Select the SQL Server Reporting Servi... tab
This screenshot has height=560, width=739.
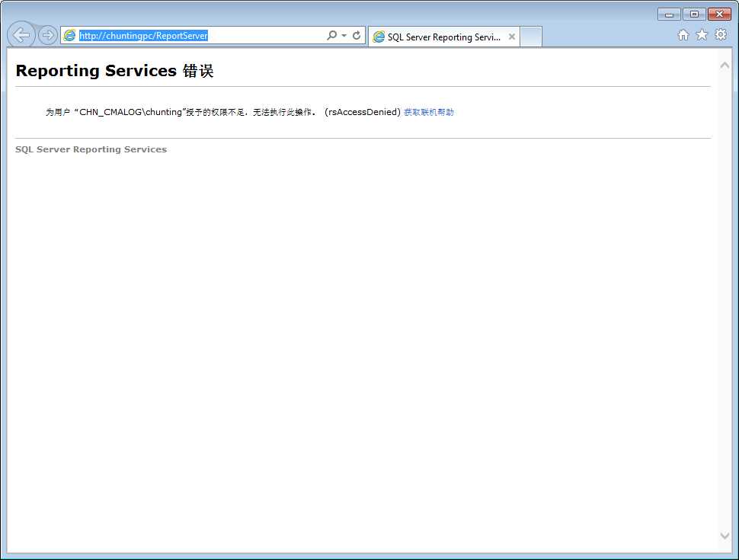click(444, 37)
